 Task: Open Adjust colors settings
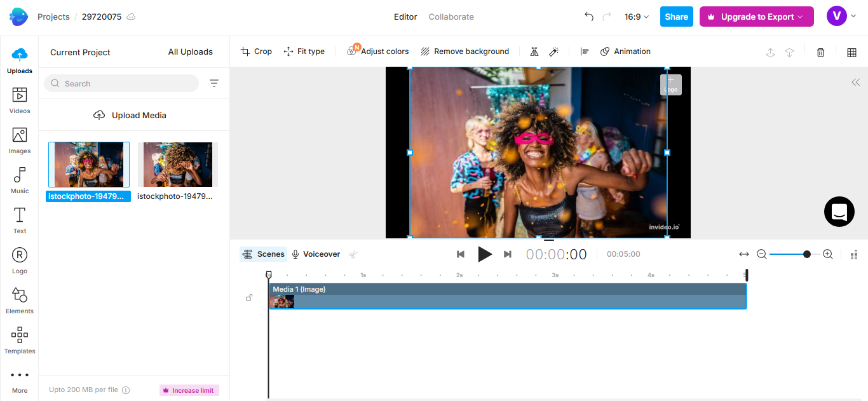377,51
